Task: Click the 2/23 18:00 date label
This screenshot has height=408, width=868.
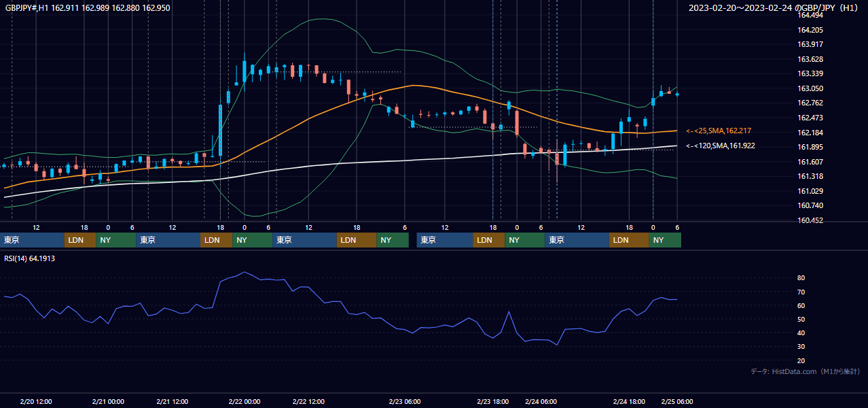Action: pyautogui.click(x=493, y=401)
